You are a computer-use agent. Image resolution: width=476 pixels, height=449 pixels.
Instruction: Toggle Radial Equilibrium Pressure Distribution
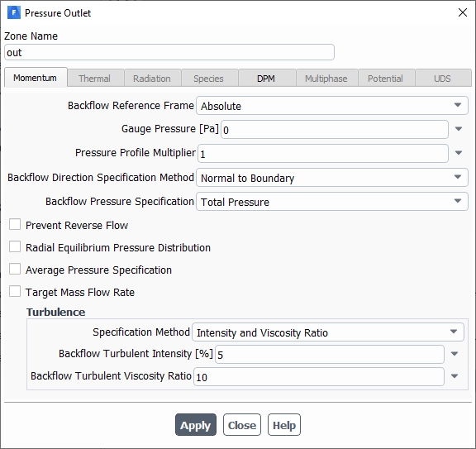pos(15,246)
